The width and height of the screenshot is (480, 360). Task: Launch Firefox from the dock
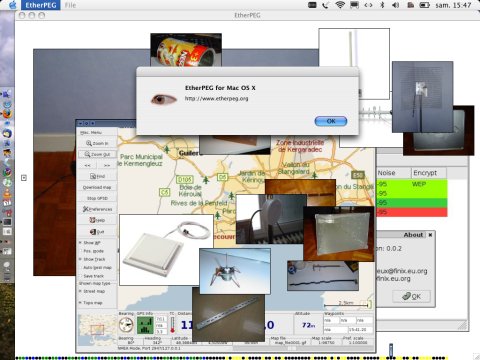click(x=7, y=114)
